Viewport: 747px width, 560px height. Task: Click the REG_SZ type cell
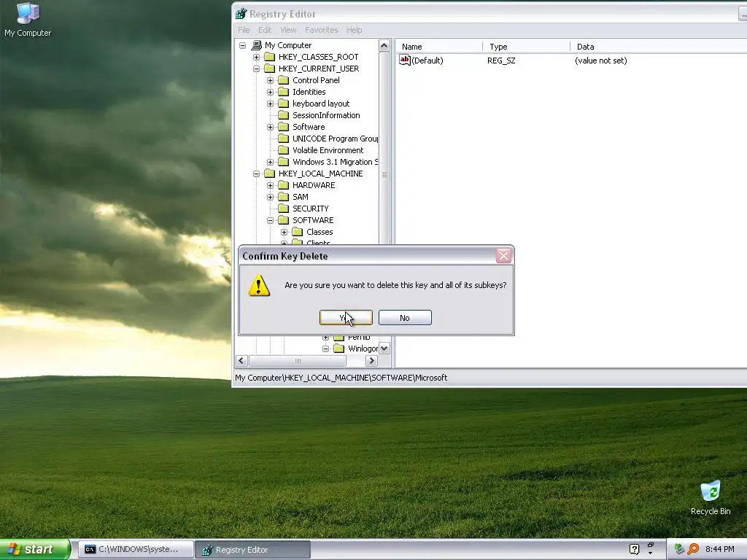501,61
